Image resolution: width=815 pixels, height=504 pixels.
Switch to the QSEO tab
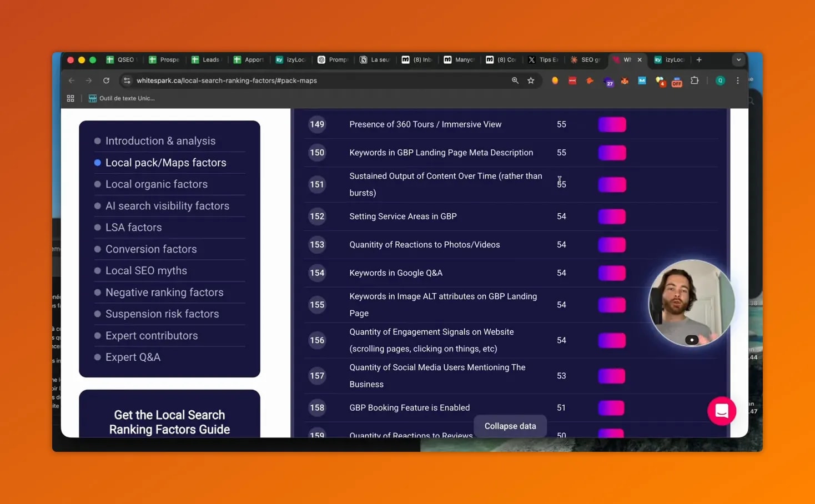121,60
